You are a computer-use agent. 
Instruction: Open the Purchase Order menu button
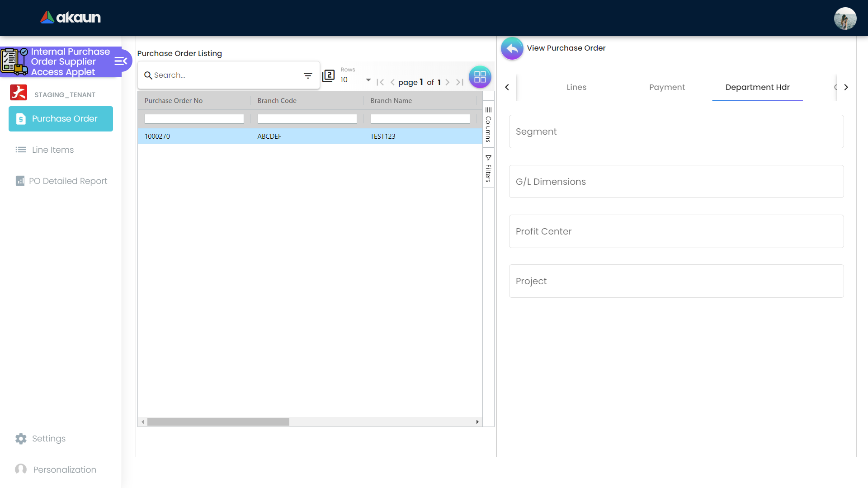[x=61, y=119]
